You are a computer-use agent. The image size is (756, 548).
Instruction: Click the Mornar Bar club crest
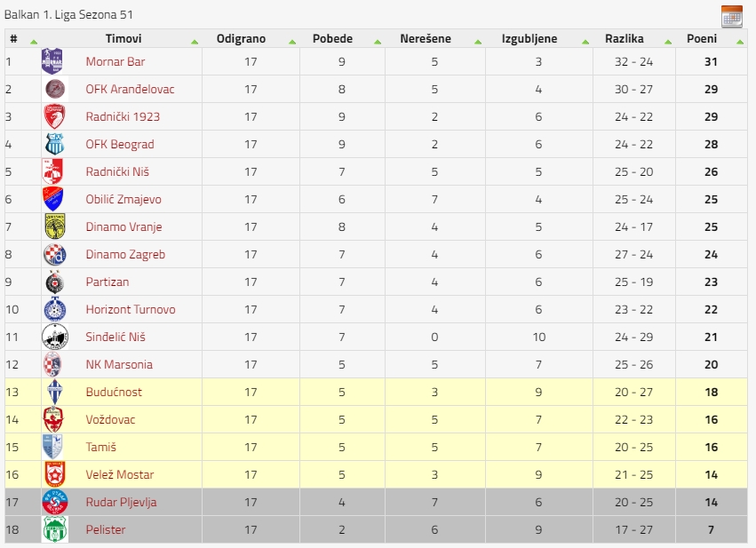52,61
